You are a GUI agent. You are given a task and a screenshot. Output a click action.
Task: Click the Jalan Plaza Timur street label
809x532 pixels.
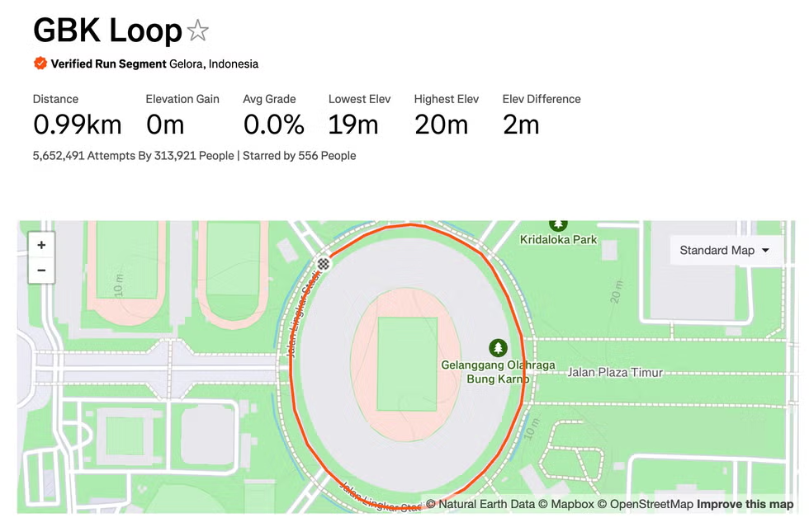tap(615, 372)
